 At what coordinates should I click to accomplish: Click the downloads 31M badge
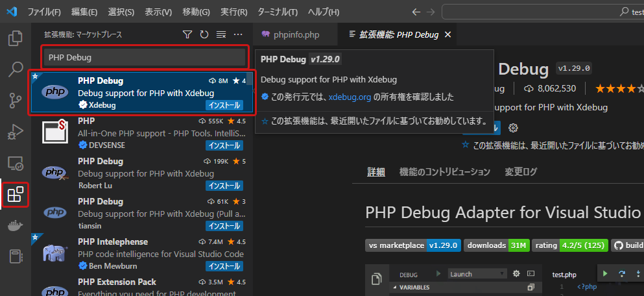coord(497,245)
